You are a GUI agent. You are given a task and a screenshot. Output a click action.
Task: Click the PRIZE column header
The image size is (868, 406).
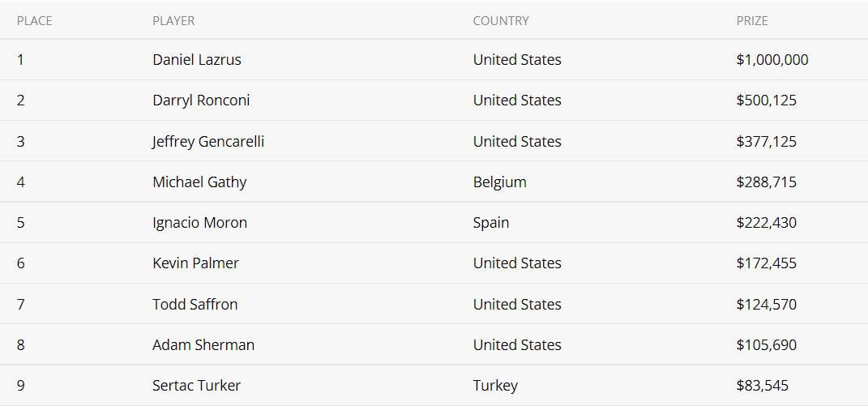752,21
